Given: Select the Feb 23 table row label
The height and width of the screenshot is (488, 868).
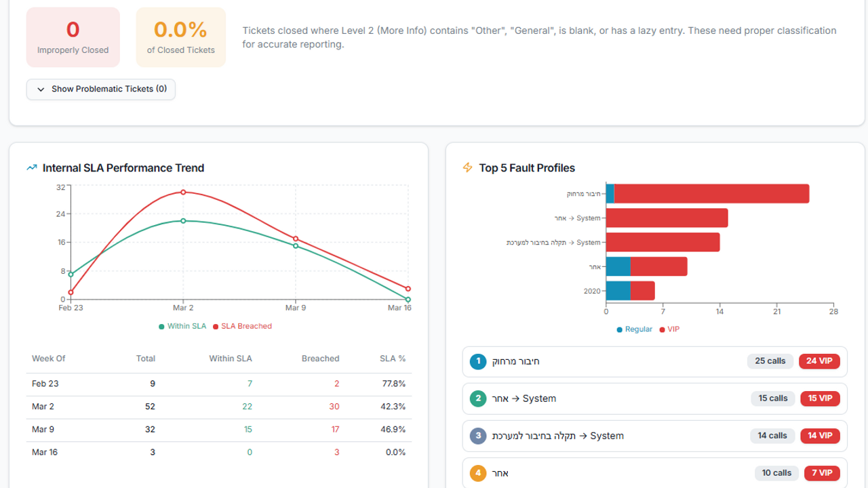Looking at the screenshot, I should [45, 384].
